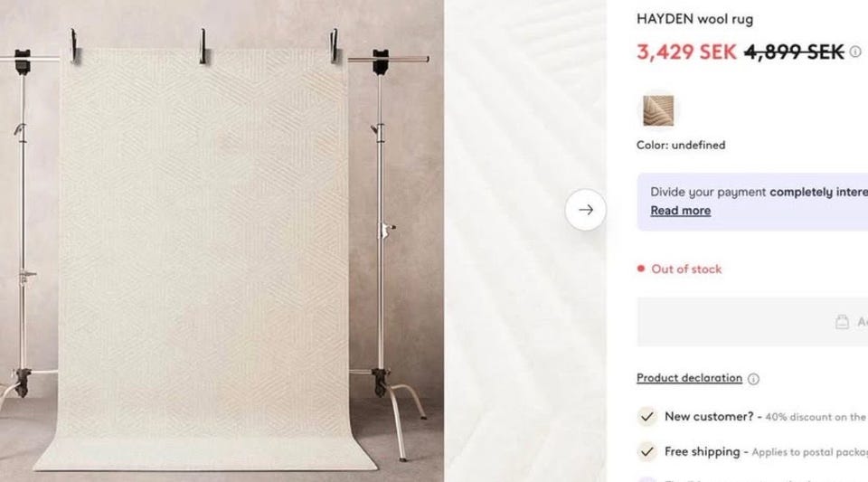Screen dimensions: 868x482
Task: Click the Out of stock status text
Action: pos(686,269)
